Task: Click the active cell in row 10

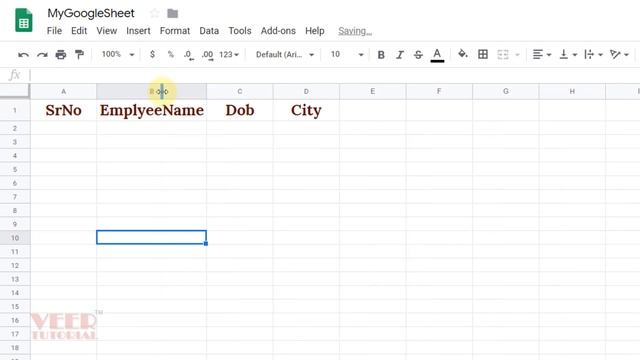Action: [151, 238]
